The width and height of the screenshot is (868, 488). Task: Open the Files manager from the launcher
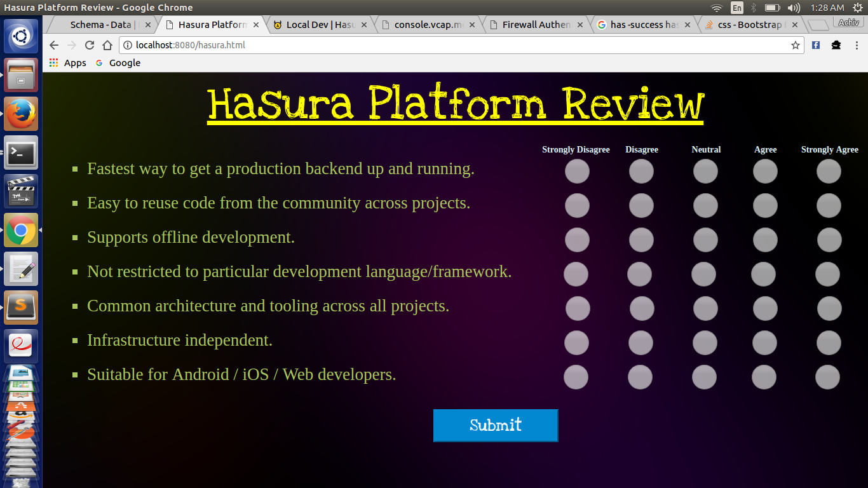(21, 75)
